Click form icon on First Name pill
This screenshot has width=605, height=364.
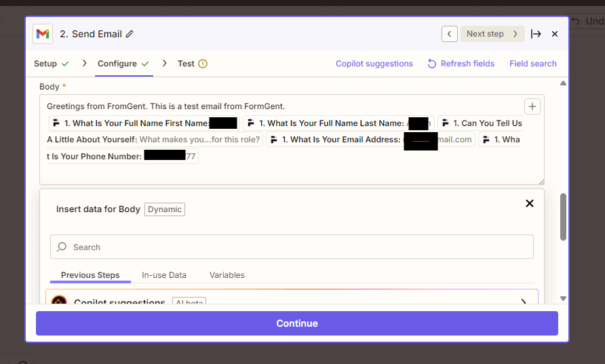(56, 123)
